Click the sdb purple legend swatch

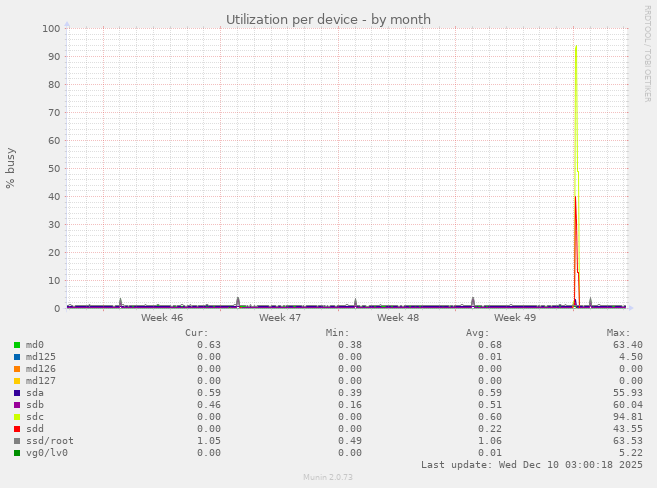pos(17,405)
